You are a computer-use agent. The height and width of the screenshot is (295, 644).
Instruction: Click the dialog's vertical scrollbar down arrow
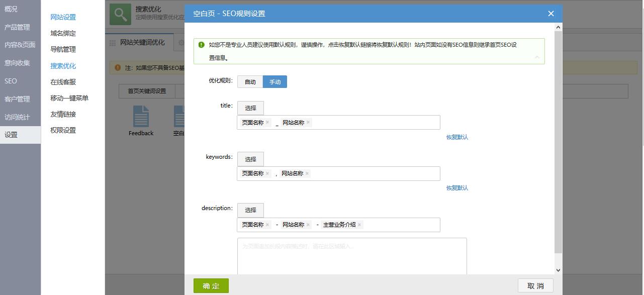558,270
